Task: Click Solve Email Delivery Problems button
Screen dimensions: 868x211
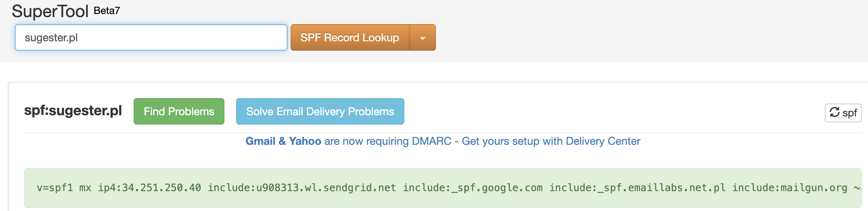Action: [320, 112]
